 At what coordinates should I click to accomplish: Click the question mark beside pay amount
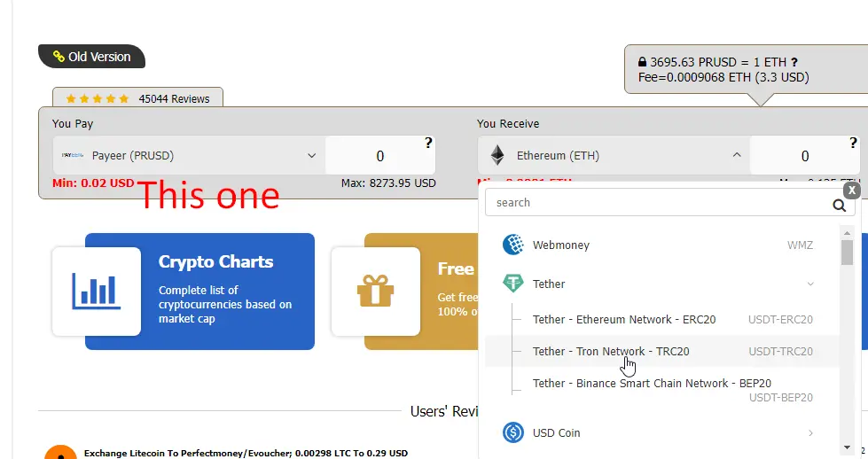(428, 143)
